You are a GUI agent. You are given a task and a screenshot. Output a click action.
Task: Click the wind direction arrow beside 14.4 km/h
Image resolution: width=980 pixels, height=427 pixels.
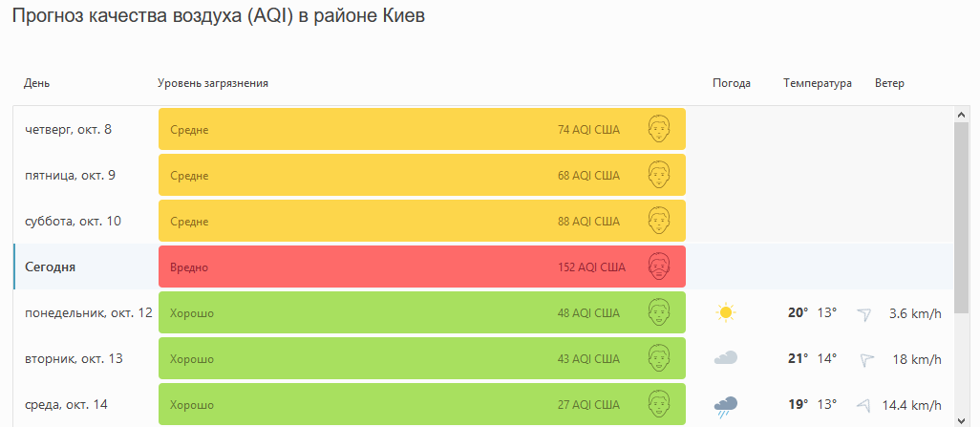(x=864, y=405)
